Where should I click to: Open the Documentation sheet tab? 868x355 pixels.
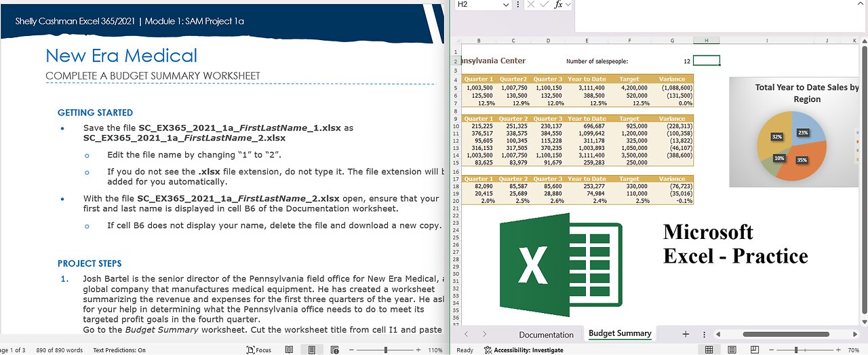click(x=546, y=335)
